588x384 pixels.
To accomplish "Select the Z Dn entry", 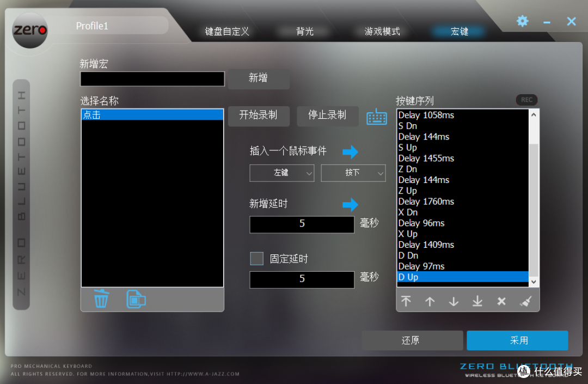I will coord(463,169).
